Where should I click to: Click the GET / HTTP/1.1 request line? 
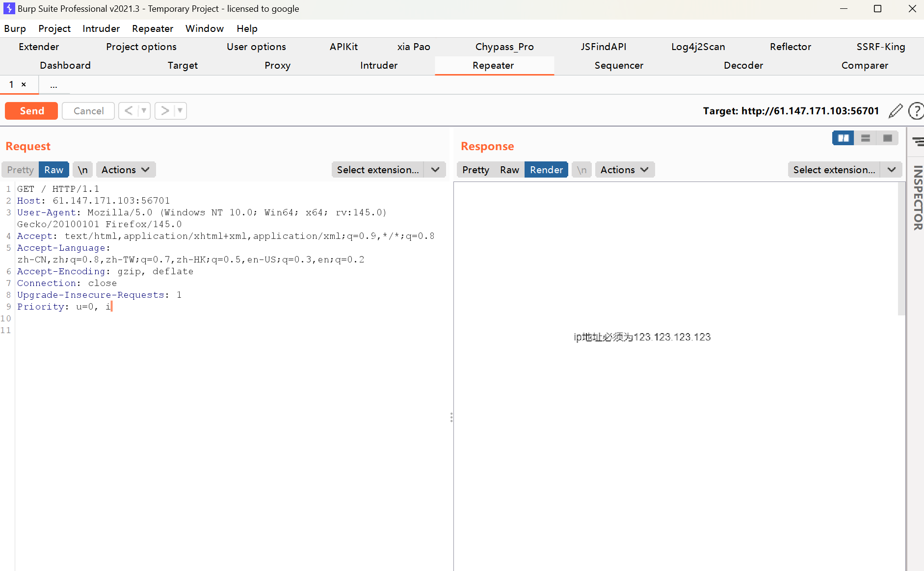pyautogui.click(x=58, y=189)
